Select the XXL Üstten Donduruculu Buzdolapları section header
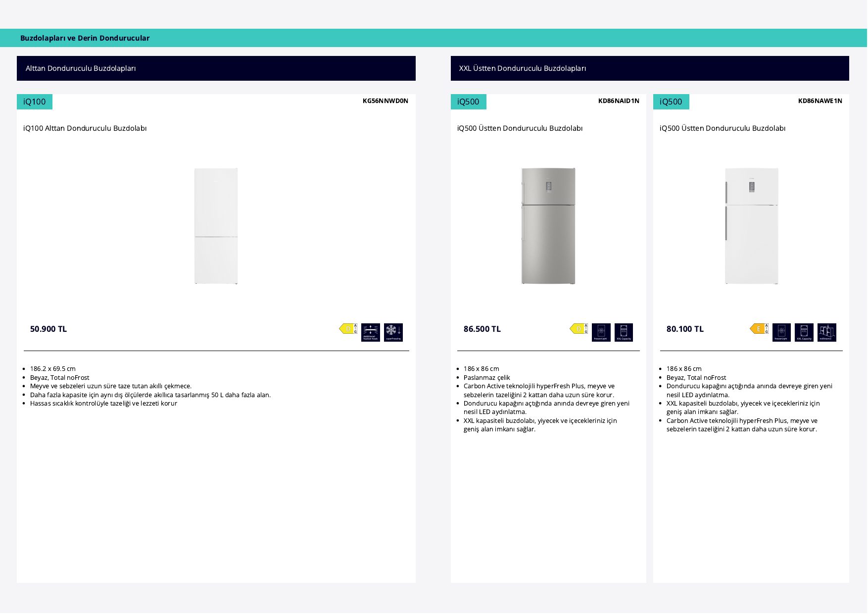The width and height of the screenshot is (868, 614). (x=650, y=68)
